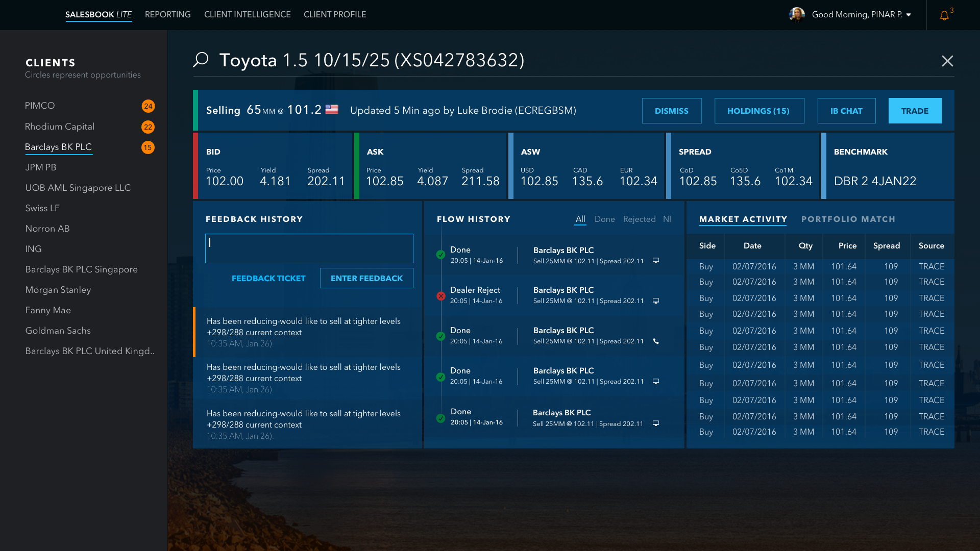Click the first Done green check status icon

(x=441, y=255)
